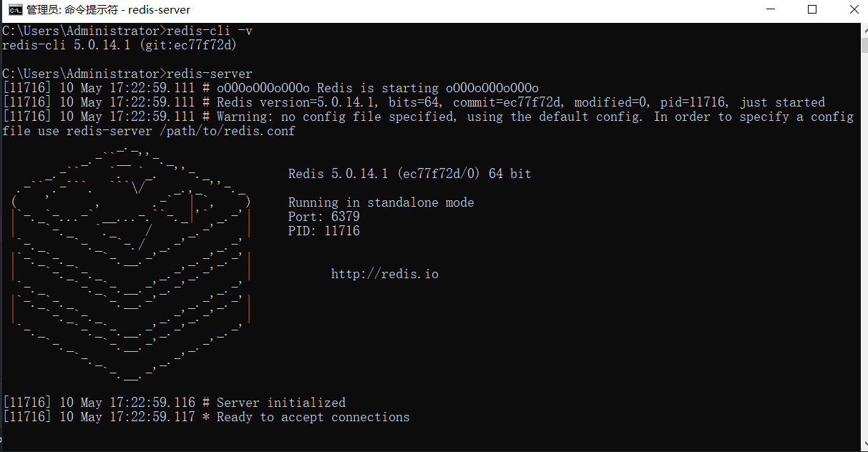Click the 'Ready to accept connections' log line
This screenshot has height=452, width=868.
(x=206, y=417)
